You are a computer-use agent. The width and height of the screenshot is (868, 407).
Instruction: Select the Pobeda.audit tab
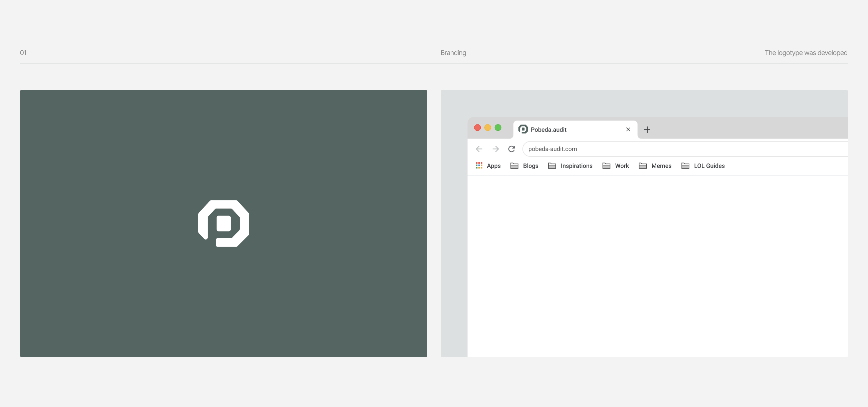(573, 130)
